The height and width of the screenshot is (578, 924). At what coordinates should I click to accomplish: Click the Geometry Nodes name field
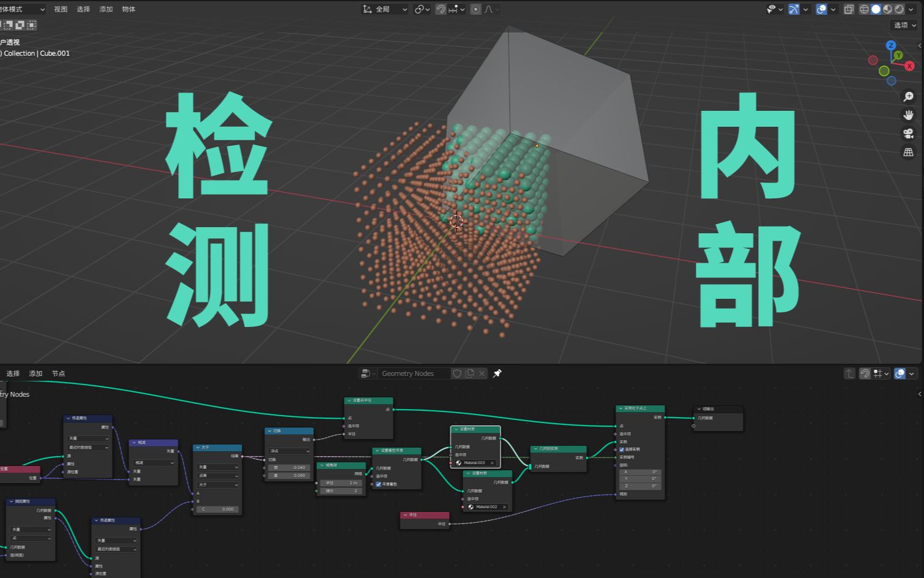tap(415, 373)
